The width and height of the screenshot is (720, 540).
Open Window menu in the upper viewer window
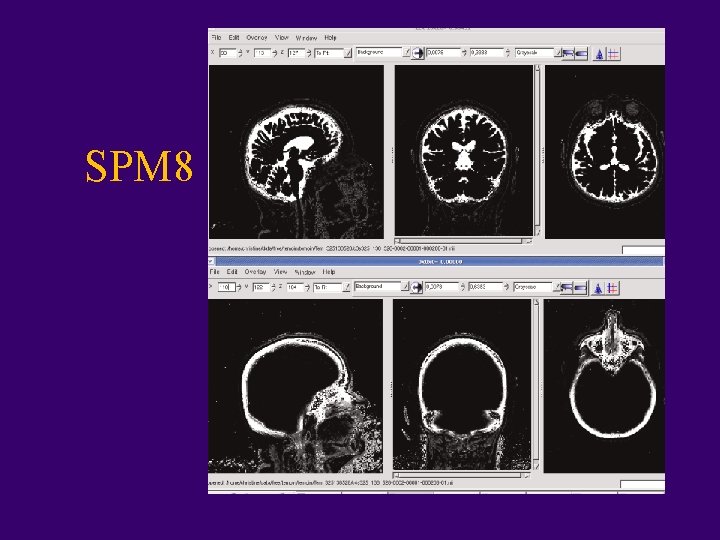pyautogui.click(x=306, y=38)
